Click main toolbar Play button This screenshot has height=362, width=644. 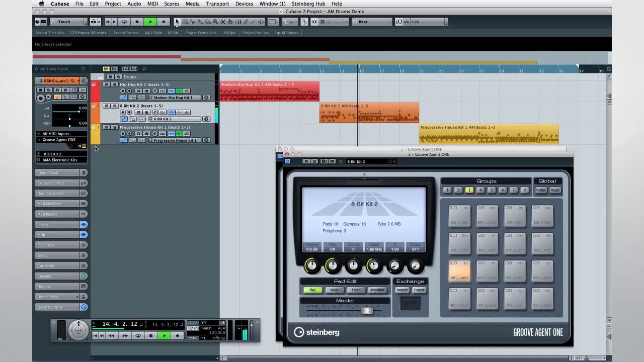click(150, 22)
